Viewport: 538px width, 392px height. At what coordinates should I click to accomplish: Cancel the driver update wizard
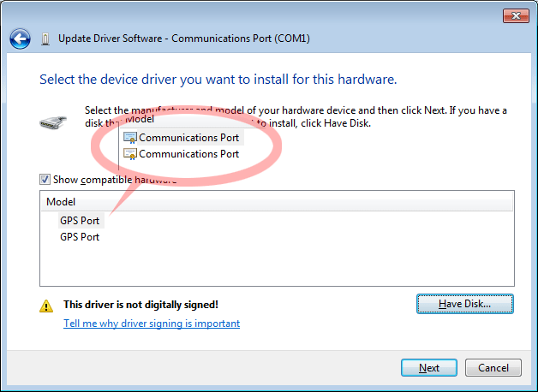[x=493, y=368]
